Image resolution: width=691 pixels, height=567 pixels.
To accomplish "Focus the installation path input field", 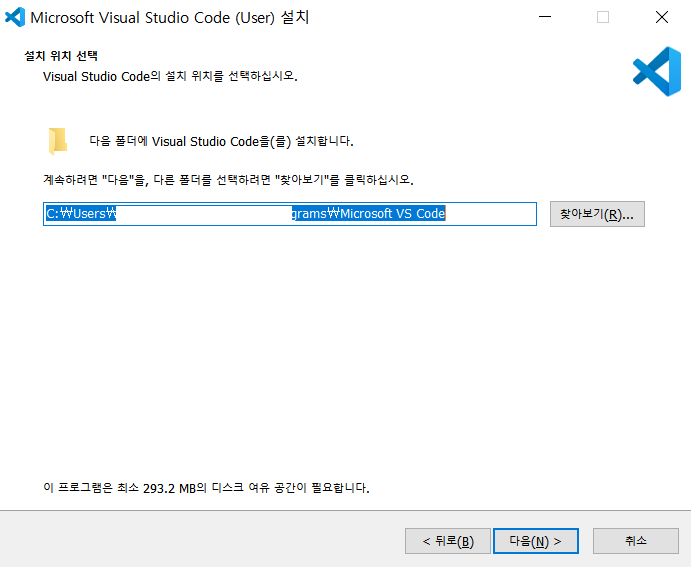I will pos(290,214).
